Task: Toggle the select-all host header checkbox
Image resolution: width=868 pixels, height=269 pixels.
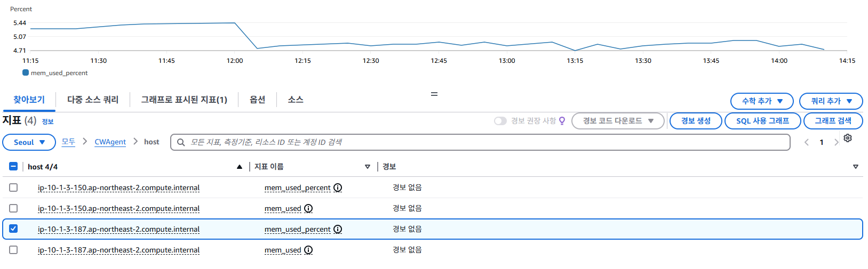Action: tap(13, 167)
